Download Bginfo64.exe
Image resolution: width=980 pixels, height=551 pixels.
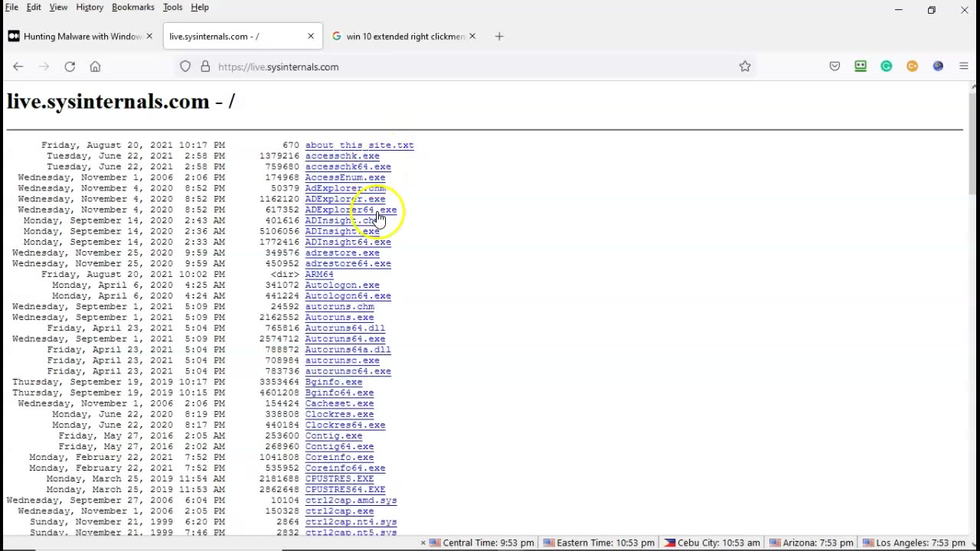(339, 393)
